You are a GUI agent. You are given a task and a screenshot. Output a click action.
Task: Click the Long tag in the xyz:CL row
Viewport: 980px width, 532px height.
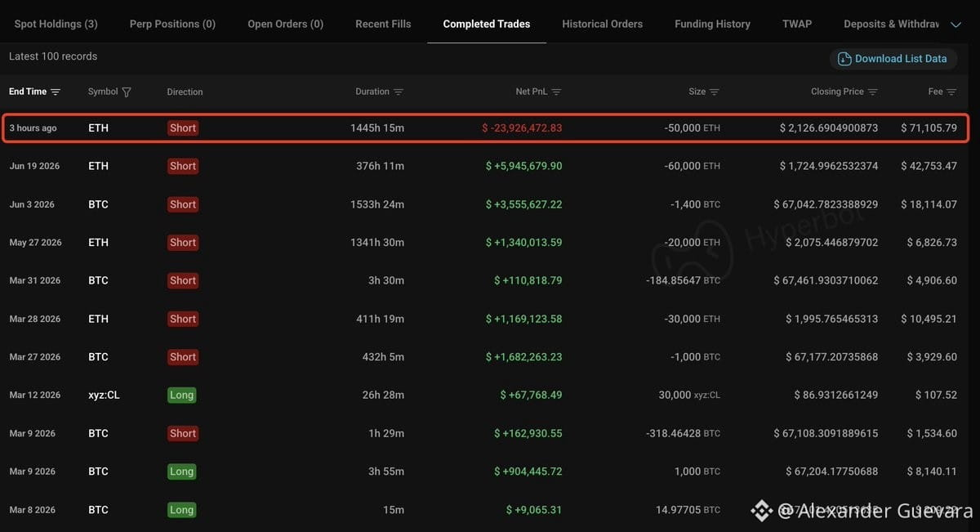(181, 395)
